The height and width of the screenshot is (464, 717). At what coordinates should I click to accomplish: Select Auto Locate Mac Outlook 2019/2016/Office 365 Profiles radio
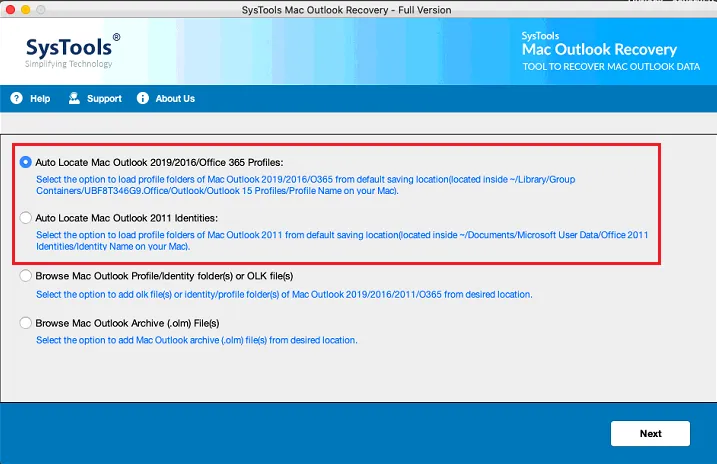pyautogui.click(x=26, y=162)
